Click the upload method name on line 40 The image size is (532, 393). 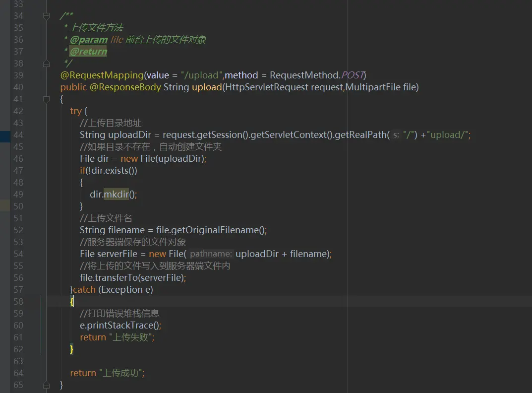click(207, 87)
